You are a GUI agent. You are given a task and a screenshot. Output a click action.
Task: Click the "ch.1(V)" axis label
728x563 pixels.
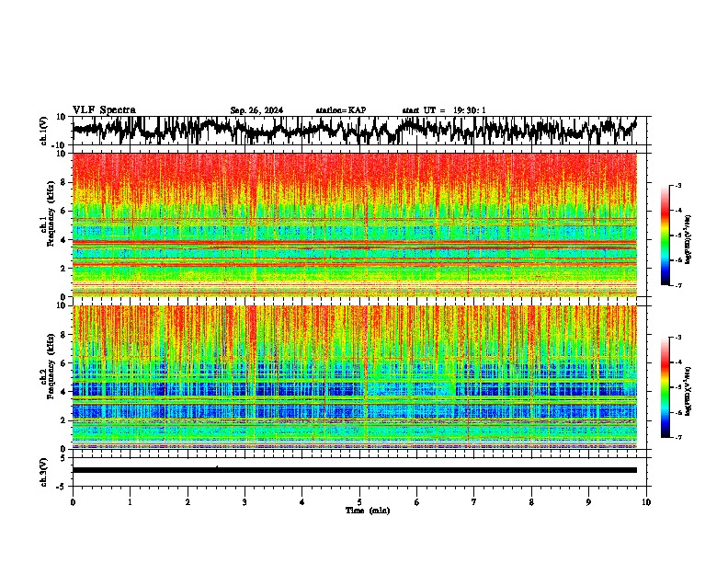click(45, 131)
